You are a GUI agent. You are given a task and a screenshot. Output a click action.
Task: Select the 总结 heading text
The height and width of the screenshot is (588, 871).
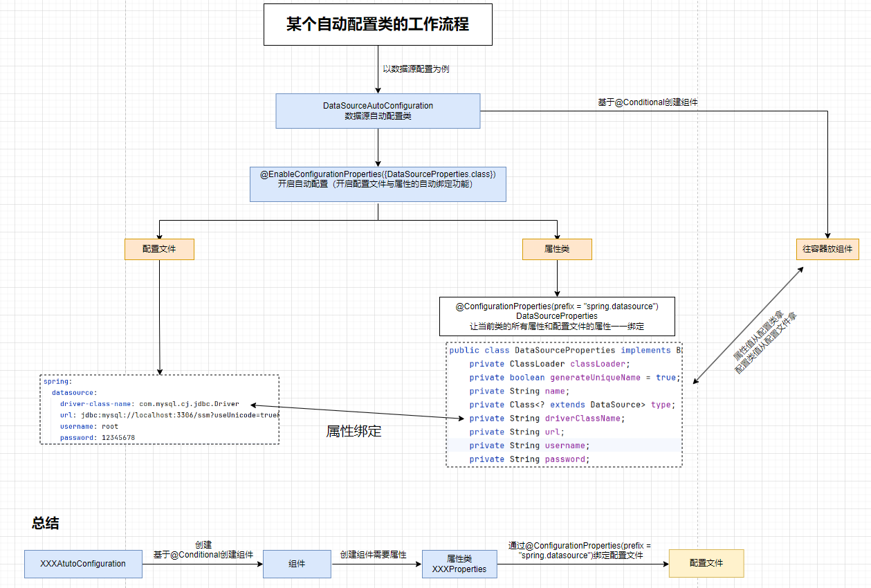pyautogui.click(x=46, y=523)
